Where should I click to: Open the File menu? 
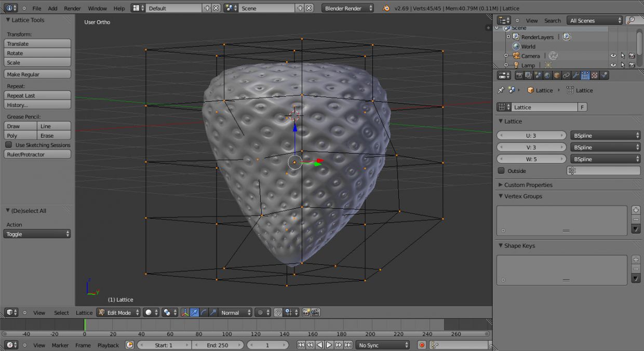pyautogui.click(x=36, y=8)
